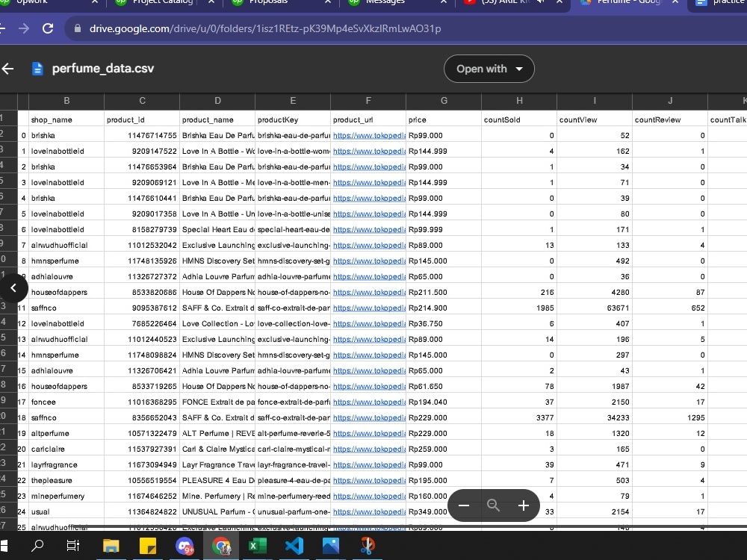Reset zoom using the magnifier button
The image size is (747, 560).
click(494, 505)
